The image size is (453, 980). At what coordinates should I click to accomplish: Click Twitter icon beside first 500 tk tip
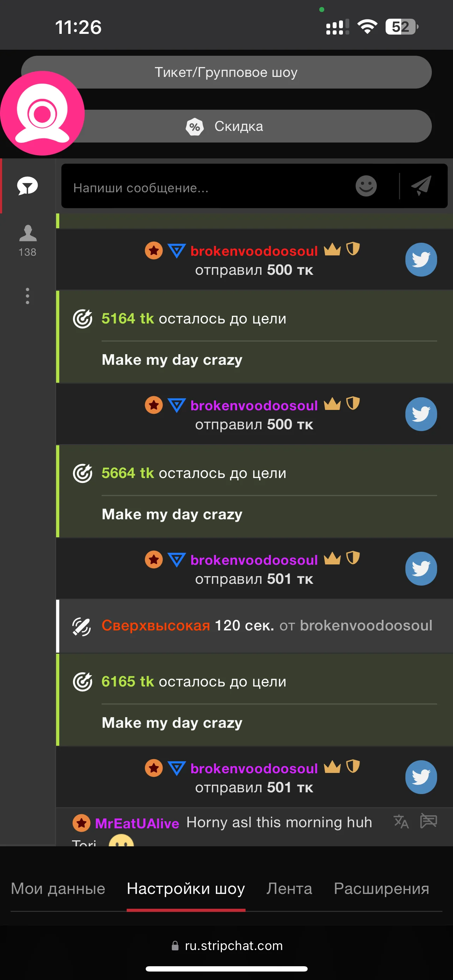pyautogui.click(x=421, y=259)
